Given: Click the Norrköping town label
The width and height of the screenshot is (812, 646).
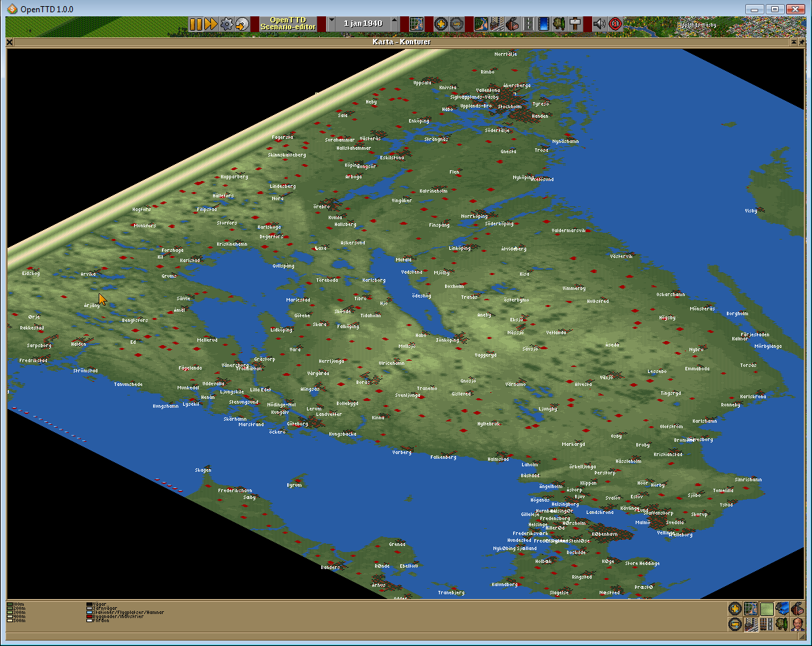Looking at the screenshot, I should point(474,216).
